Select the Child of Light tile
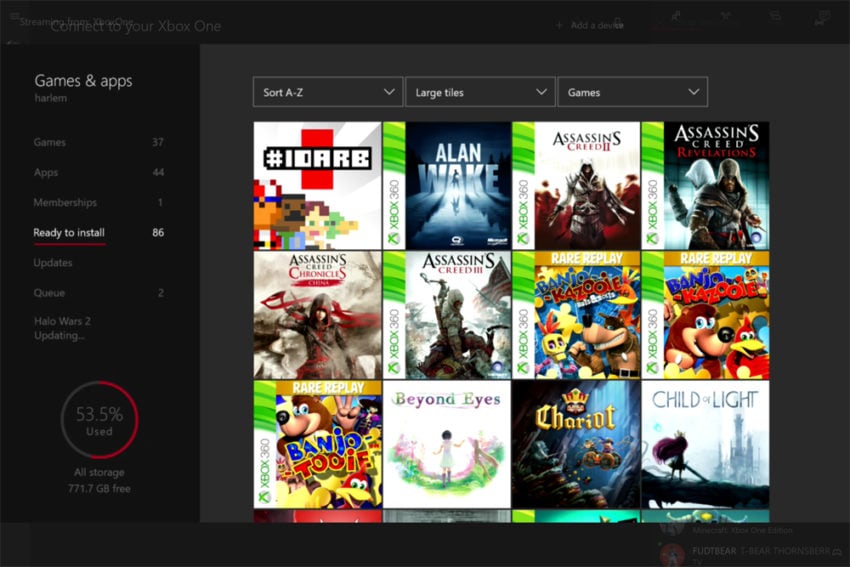Image resolution: width=850 pixels, height=567 pixels. click(705, 444)
